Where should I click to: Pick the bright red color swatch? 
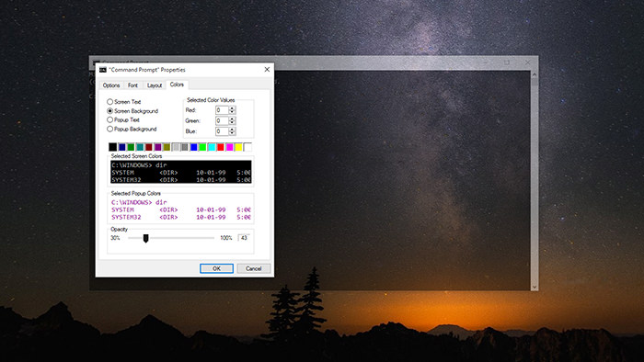coord(221,147)
